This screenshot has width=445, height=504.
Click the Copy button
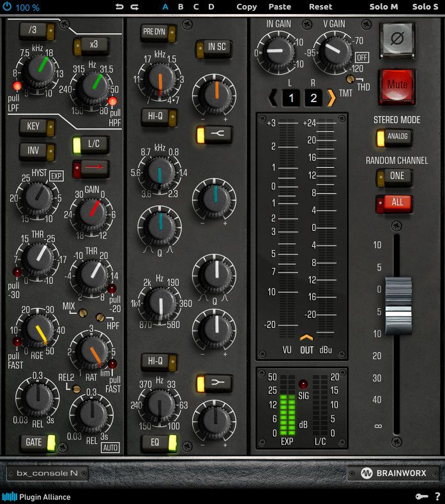click(x=246, y=7)
